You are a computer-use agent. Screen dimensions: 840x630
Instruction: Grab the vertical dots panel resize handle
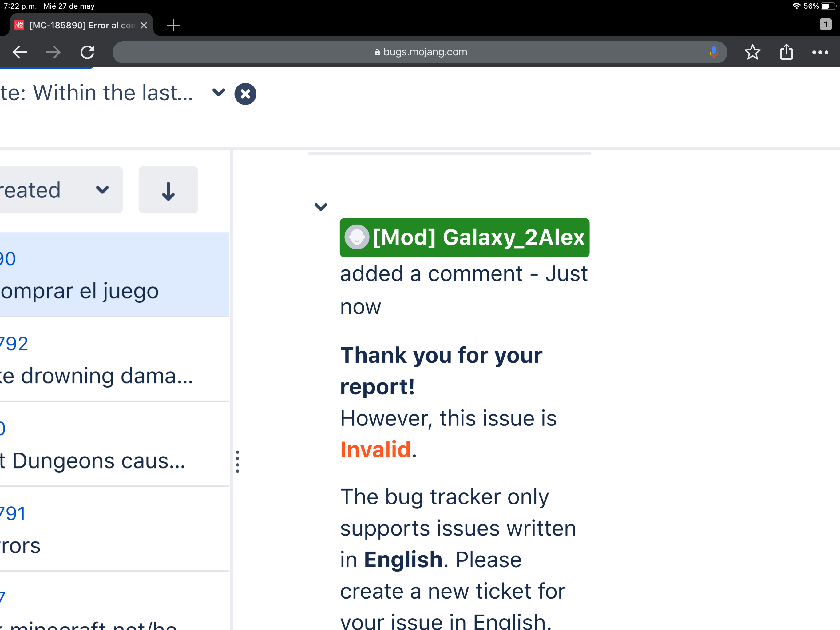point(238,461)
